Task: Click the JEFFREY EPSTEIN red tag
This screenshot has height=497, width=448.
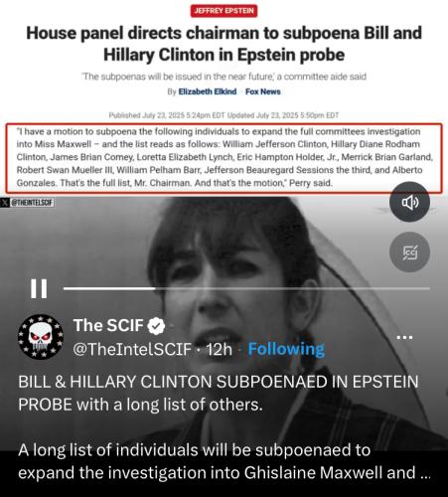Action: tap(224, 11)
